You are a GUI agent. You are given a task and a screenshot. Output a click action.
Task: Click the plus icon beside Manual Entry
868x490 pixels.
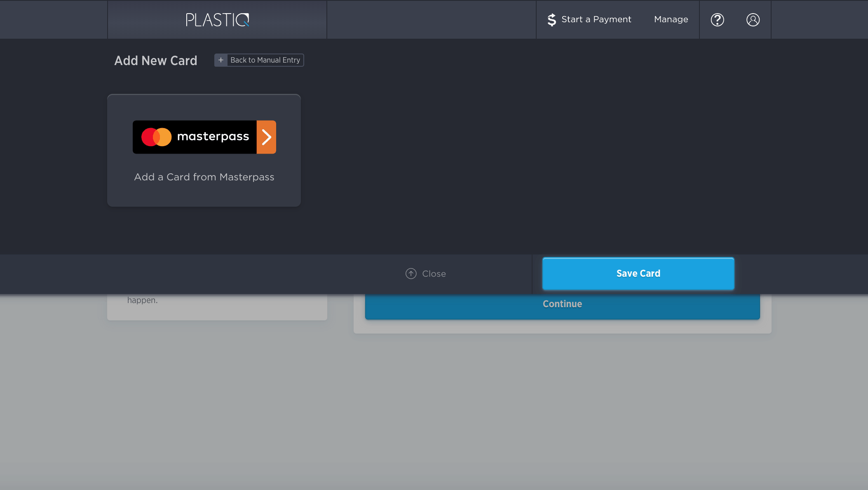pos(221,60)
